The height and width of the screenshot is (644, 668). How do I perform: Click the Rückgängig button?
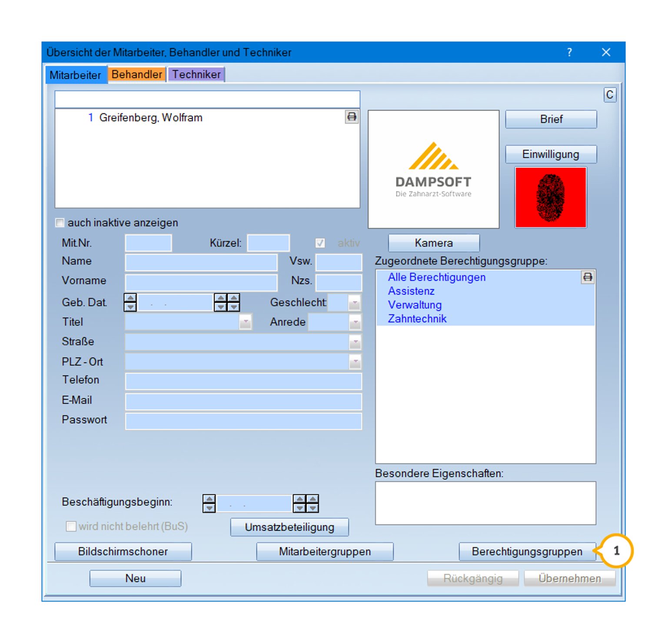473,578
